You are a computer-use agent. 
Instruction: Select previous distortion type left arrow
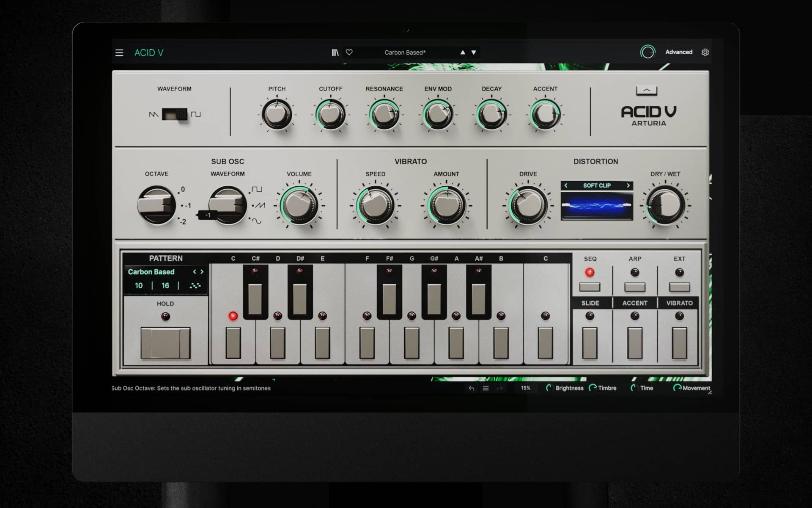[566, 185]
